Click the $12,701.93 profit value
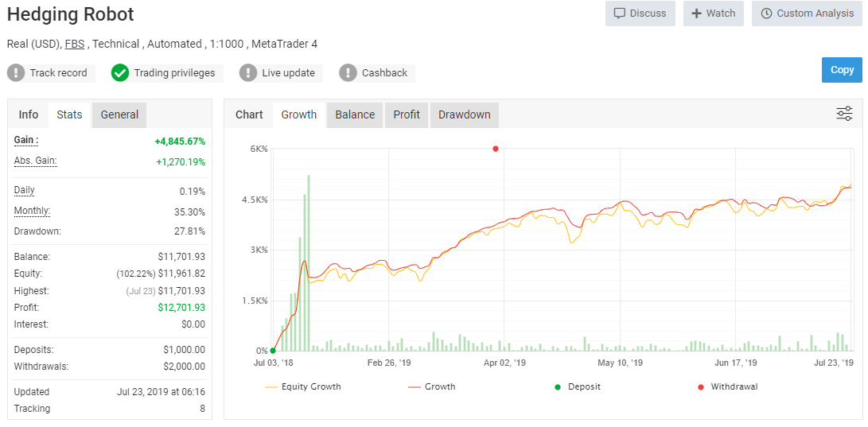This screenshot has width=868, height=427. point(181,308)
